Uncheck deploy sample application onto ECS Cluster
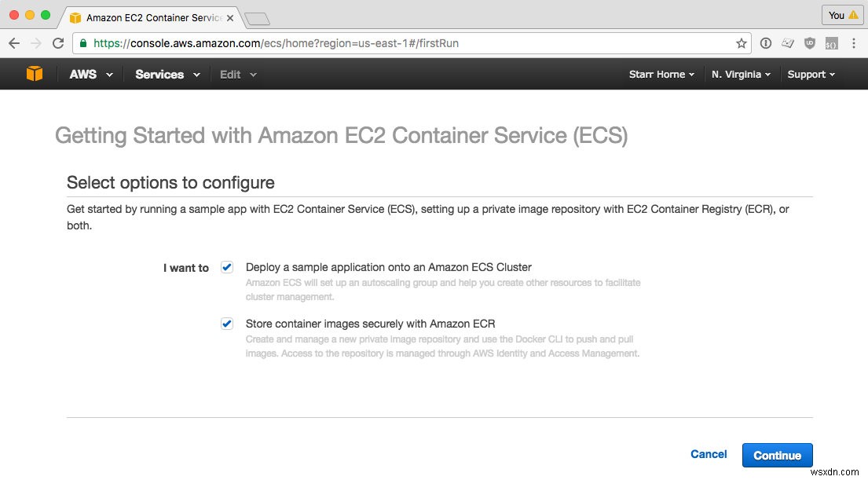Viewport: 868px width, 480px height. pyautogui.click(x=226, y=267)
